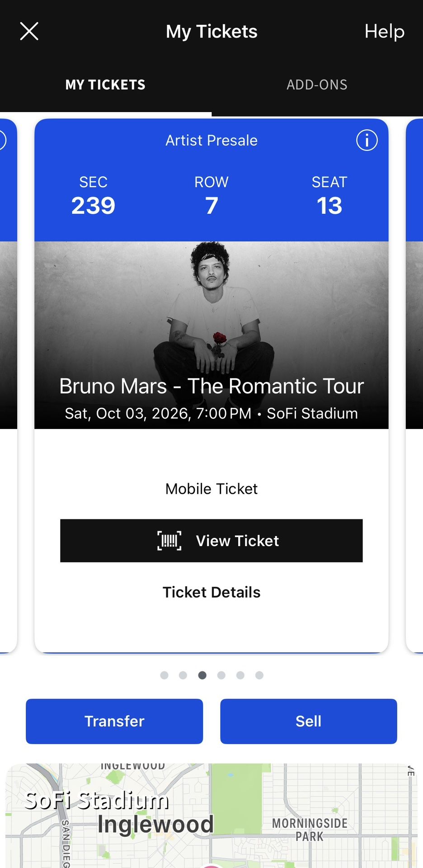Tap the Bruno Mars event image

pyautogui.click(x=211, y=316)
